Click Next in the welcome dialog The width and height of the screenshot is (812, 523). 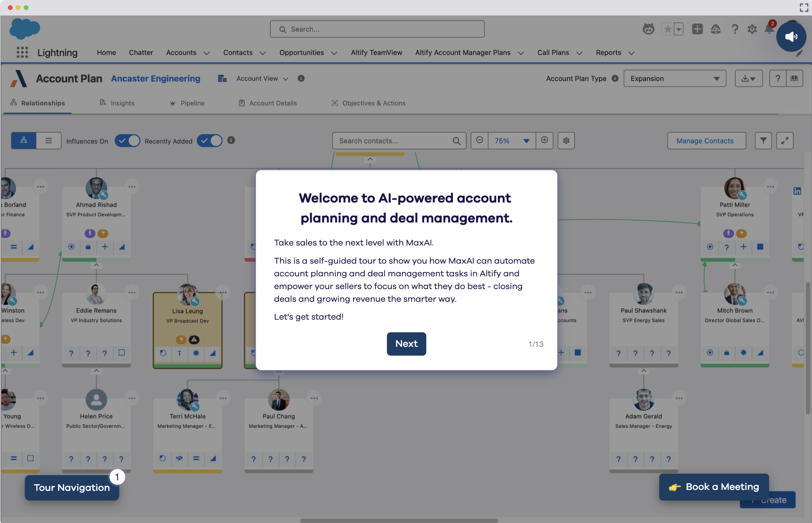(406, 344)
